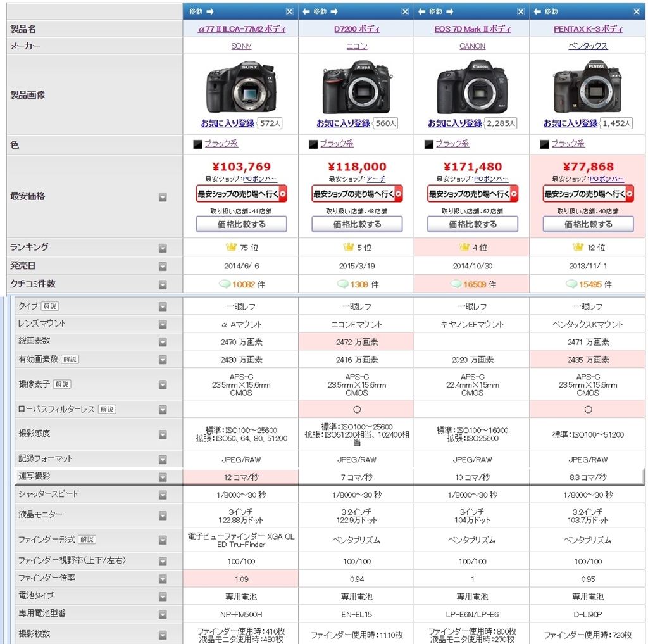The image size is (648, 644).
Task: Open SONY maker link
Action: click(241, 46)
